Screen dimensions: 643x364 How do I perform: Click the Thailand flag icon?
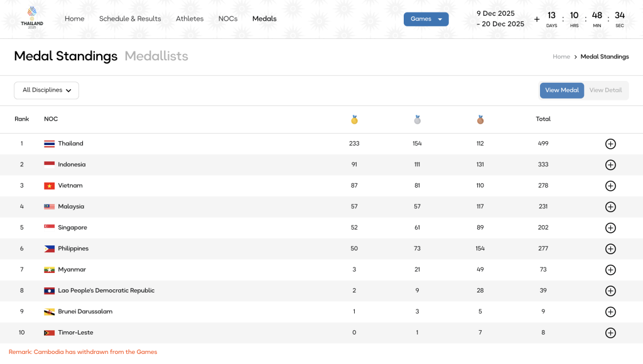(x=49, y=144)
